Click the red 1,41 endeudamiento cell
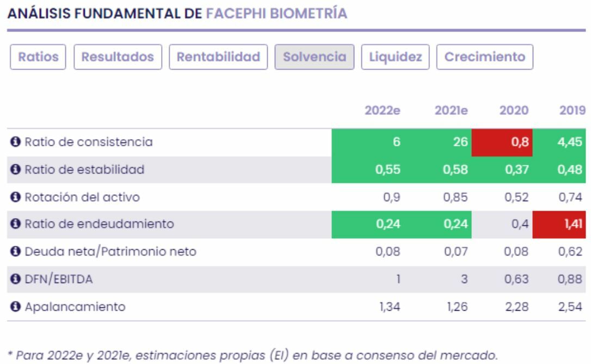 (559, 224)
